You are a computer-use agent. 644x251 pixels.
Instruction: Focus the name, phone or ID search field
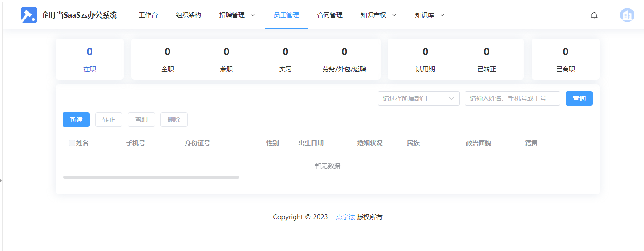point(512,98)
